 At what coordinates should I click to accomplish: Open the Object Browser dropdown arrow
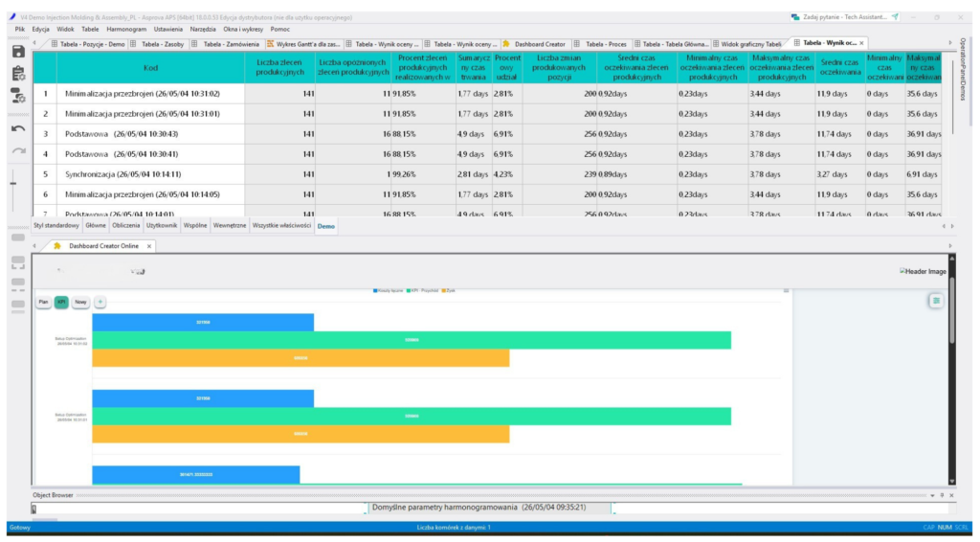tap(932, 495)
